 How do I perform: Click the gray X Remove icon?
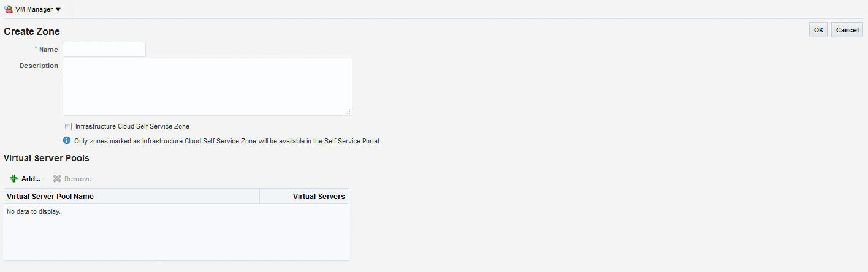[x=57, y=179]
